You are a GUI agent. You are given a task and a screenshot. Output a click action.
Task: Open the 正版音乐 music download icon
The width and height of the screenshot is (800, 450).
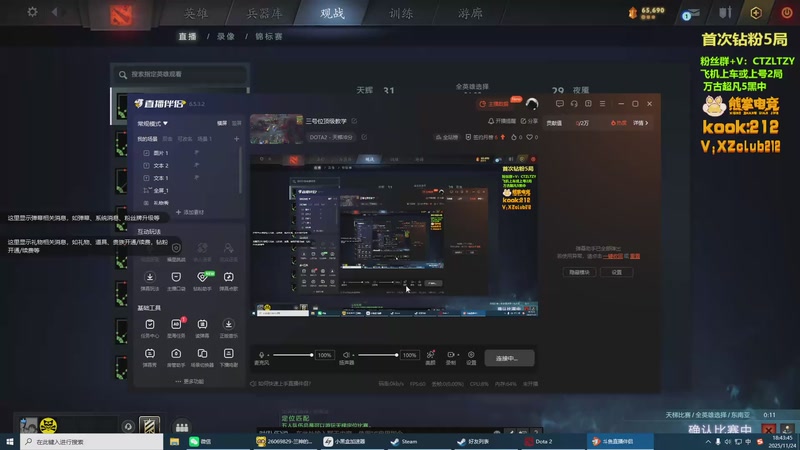pyautogui.click(x=229, y=328)
